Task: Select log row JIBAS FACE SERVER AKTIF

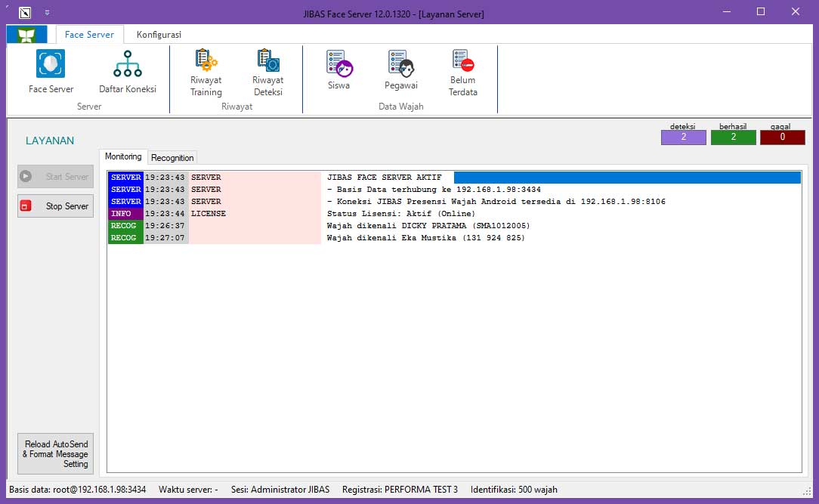Action: 454,177
